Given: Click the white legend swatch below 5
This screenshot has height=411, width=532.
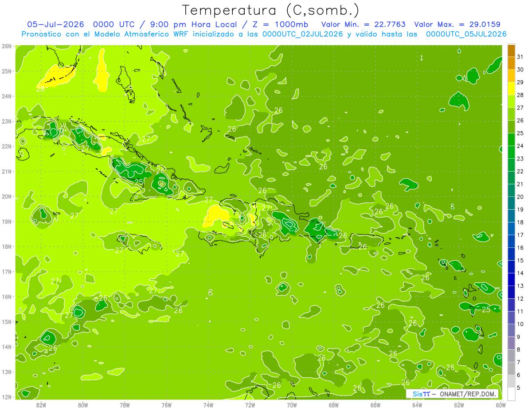Looking at the screenshot, I should coord(512,393).
